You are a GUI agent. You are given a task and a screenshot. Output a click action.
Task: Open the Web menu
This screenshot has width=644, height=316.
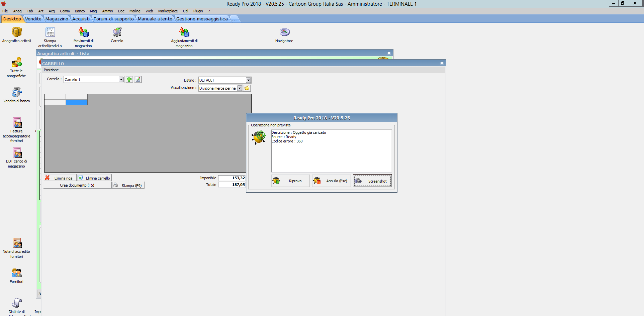click(x=149, y=11)
